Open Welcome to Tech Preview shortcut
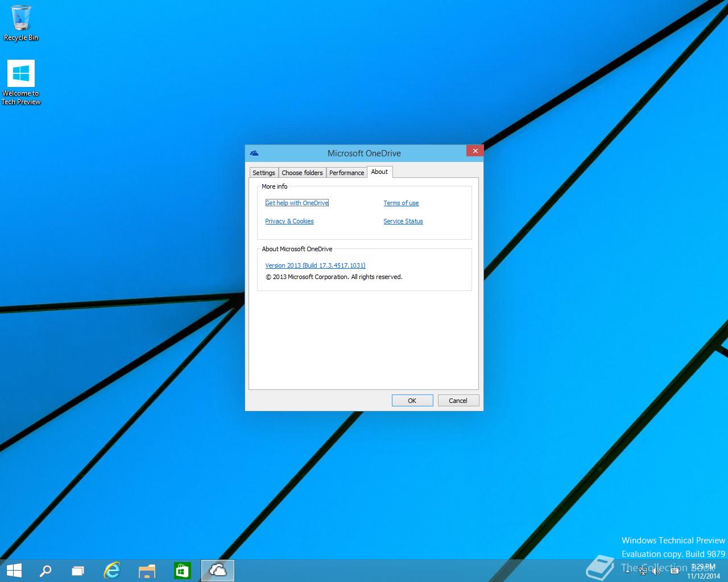Image resolution: width=728 pixels, height=582 pixels. (x=21, y=83)
